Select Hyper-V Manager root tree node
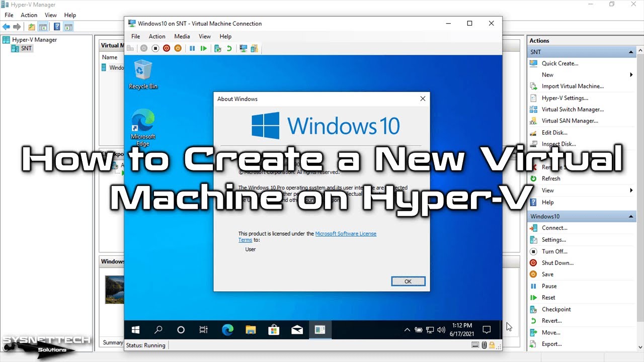 click(x=35, y=40)
